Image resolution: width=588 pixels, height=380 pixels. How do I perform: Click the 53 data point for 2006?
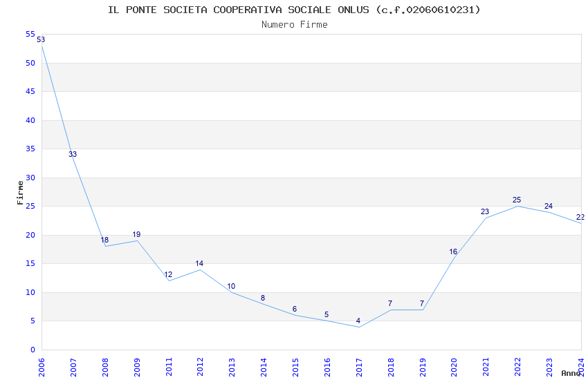[42, 39]
